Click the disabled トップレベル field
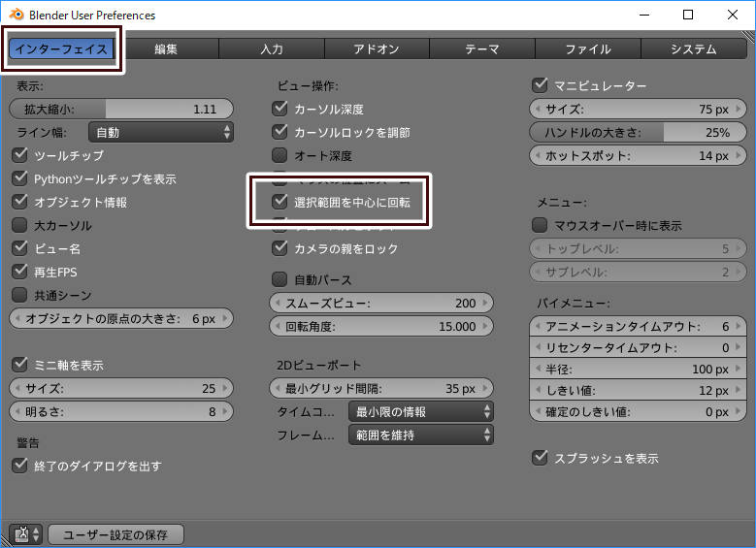This screenshot has width=756, height=548. [638, 248]
